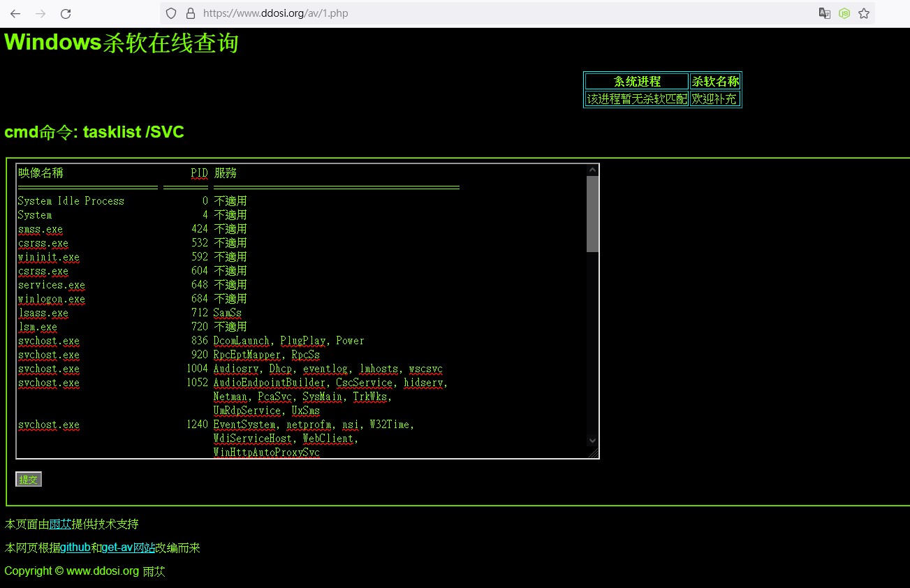Image resolution: width=910 pixels, height=588 pixels.
Task: Open the translate page icon
Action: tap(825, 13)
